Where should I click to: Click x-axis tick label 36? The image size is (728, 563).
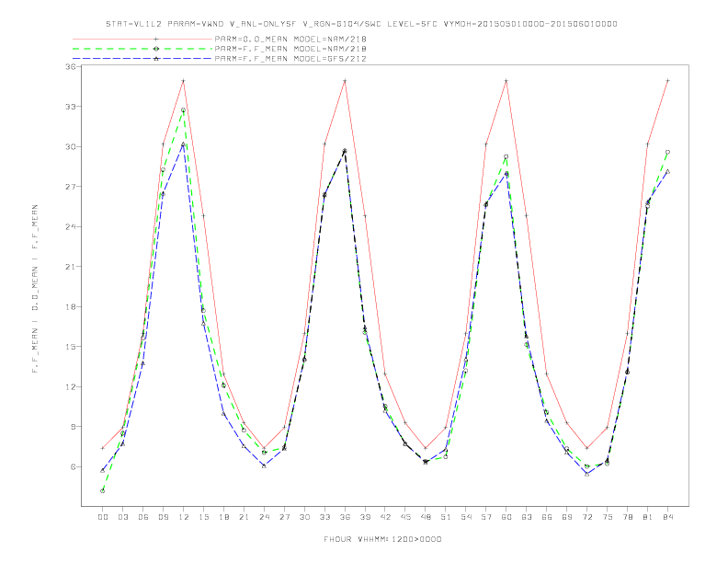[345, 517]
